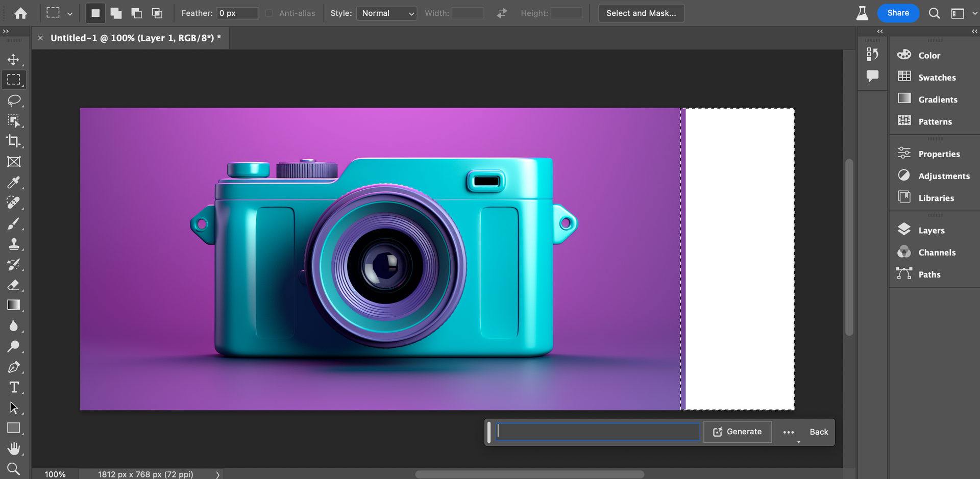Select the Type tool
Screen dimensions: 980x479
click(x=14, y=387)
